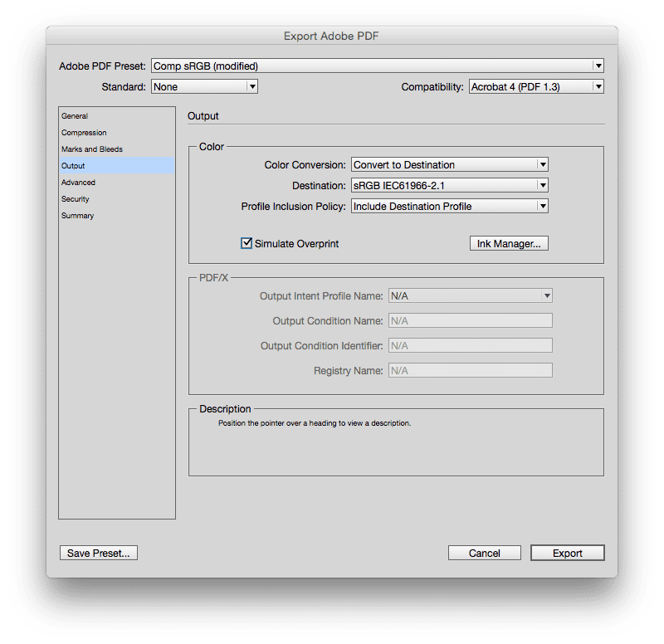Open the Destination profile dropdown
The image size is (664, 644).
(449, 185)
